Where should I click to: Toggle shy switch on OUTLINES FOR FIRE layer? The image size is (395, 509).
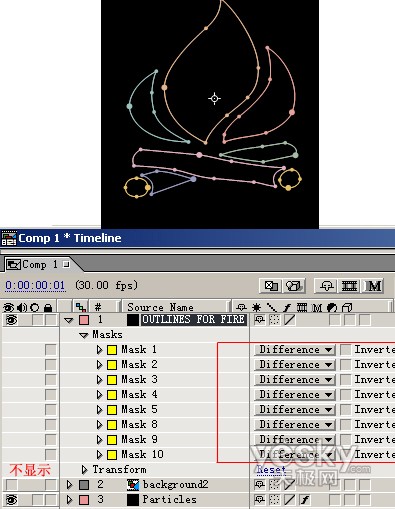(260, 320)
